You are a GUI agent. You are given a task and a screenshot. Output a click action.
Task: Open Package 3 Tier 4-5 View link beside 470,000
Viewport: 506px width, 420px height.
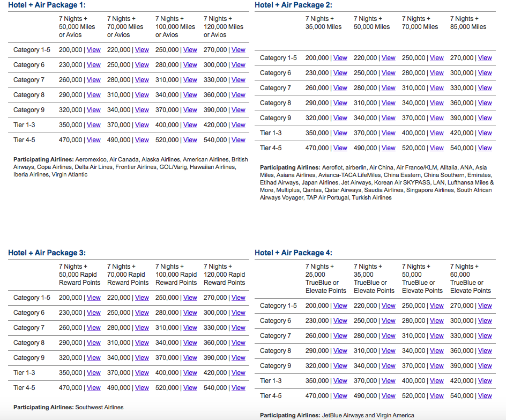pyautogui.click(x=94, y=388)
